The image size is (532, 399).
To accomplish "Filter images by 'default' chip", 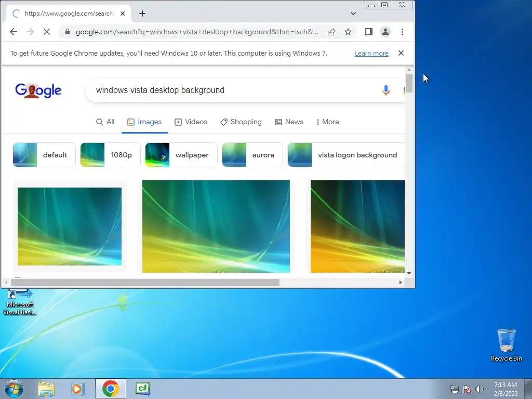I will point(44,155).
